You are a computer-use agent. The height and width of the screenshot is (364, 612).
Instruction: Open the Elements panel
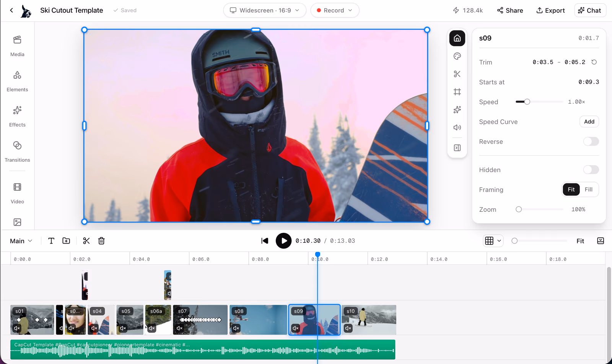coord(17,81)
